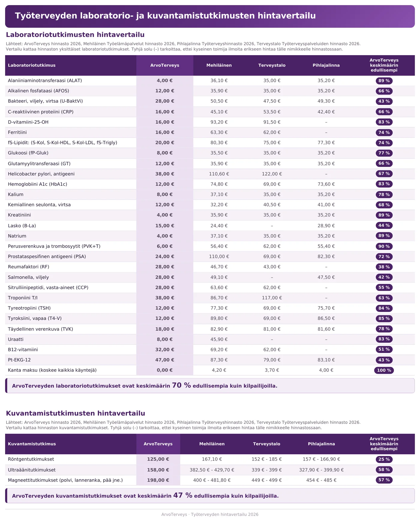
Task: Click the '90 %' badge in the PVK+T row
Action: coord(384,246)
